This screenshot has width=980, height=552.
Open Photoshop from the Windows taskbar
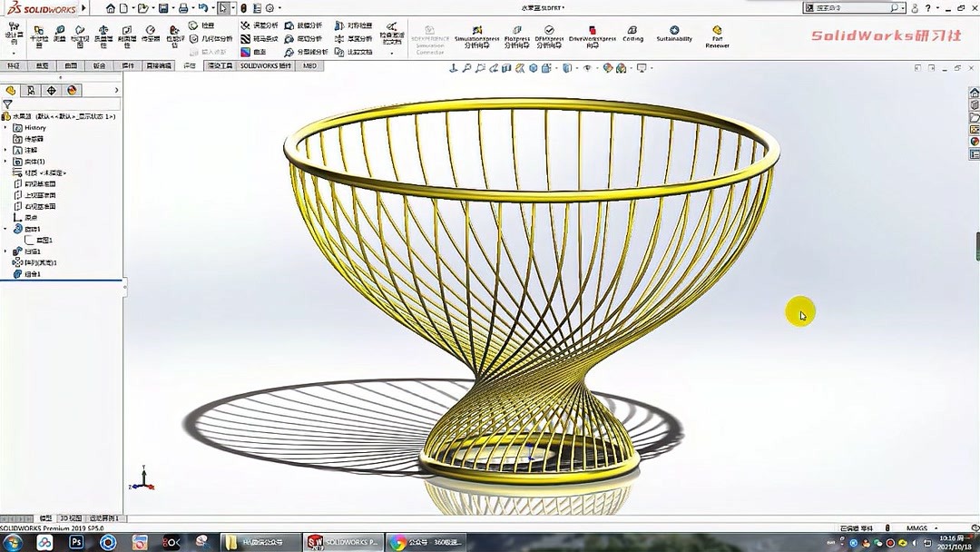point(77,542)
